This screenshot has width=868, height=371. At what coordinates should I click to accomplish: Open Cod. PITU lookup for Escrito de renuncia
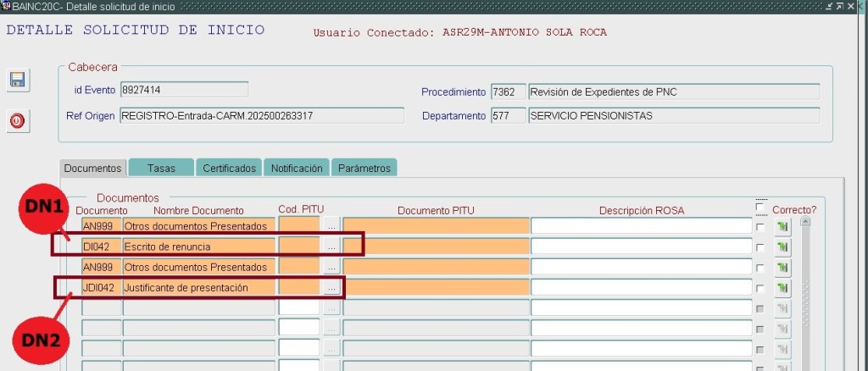point(331,246)
